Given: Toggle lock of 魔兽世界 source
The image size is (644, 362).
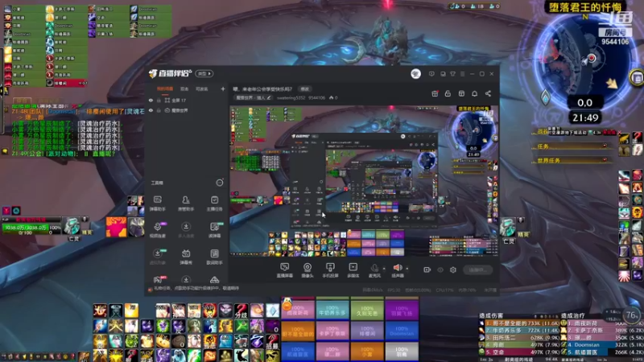Looking at the screenshot, I should (x=159, y=110).
